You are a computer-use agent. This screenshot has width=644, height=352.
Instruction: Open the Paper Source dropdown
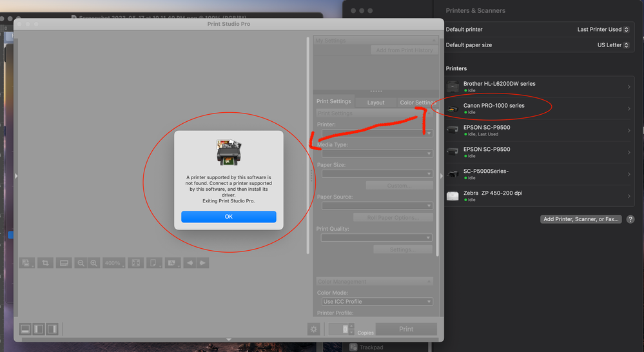coord(377,206)
